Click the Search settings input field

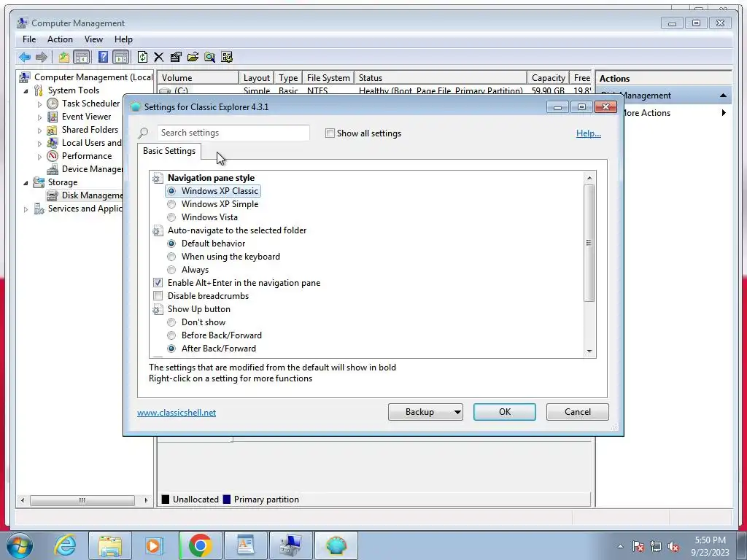point(233,133)
